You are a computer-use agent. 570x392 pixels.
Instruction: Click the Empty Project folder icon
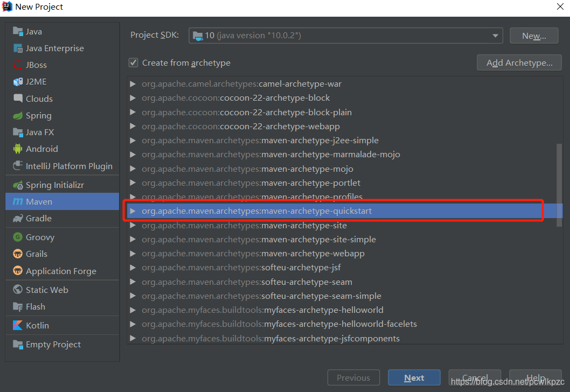pos(18,344)
